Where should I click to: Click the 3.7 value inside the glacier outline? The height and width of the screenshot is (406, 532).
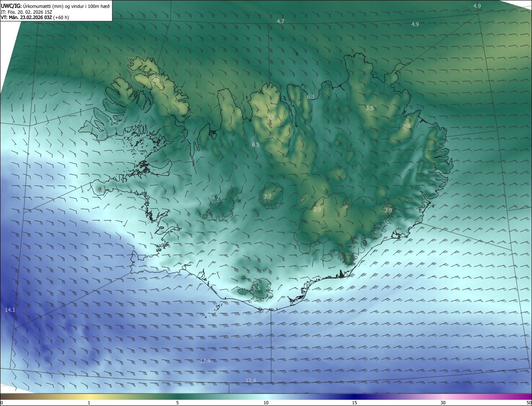[268, 196]
